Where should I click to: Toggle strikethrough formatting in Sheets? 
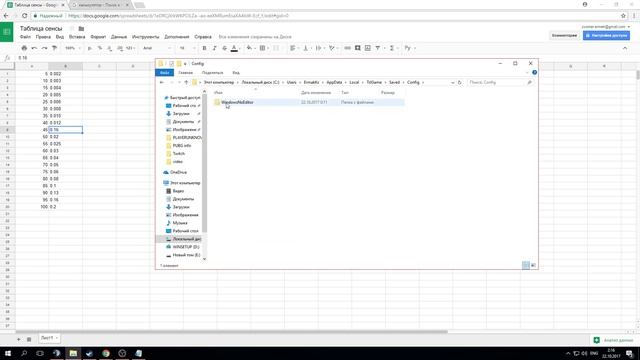[224, 48]
